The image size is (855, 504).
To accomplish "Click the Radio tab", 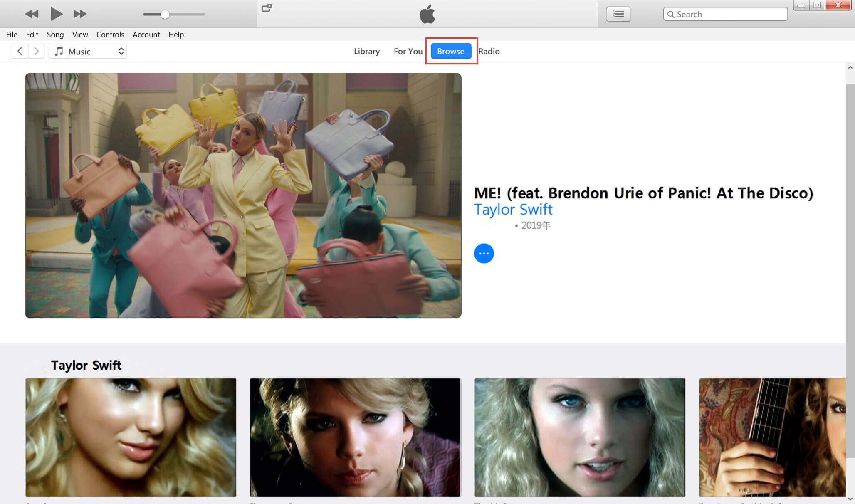I will 489,51.
